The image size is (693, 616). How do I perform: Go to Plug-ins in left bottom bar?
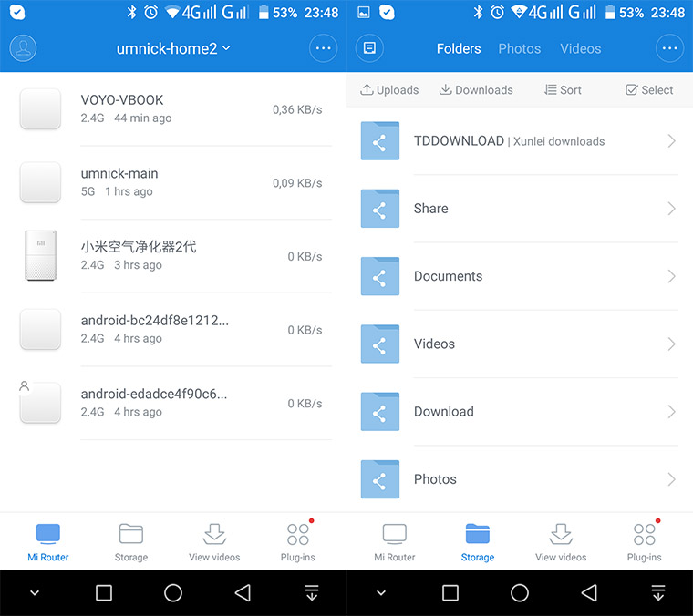coord(298,542)
